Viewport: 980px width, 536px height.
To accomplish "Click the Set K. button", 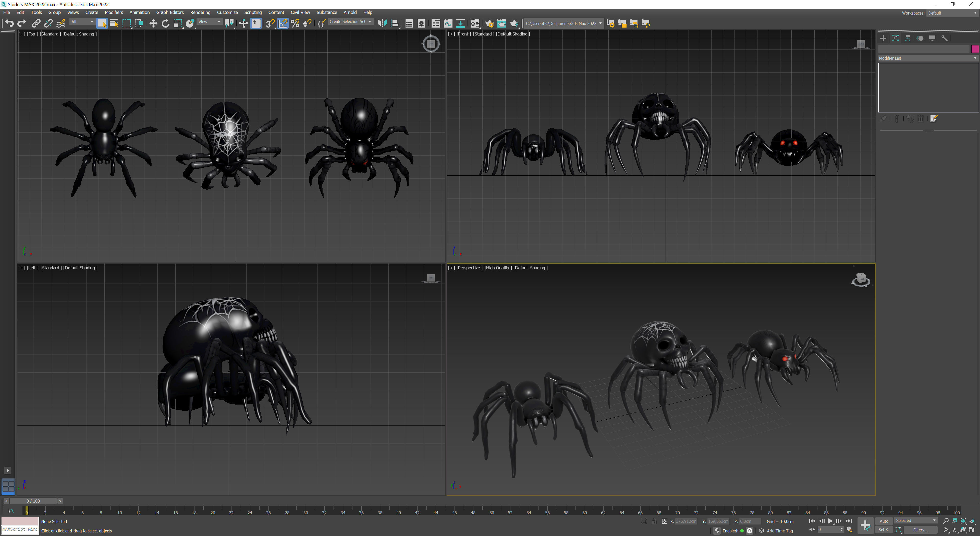I will [884, 530].
